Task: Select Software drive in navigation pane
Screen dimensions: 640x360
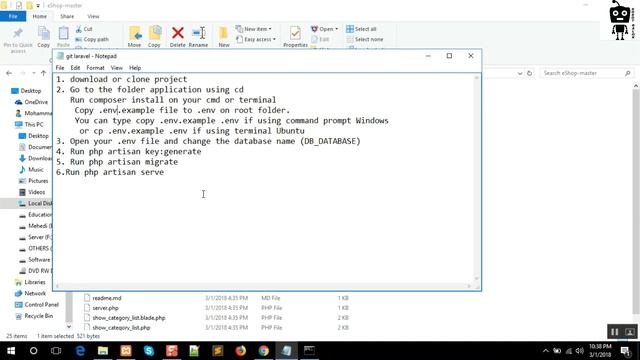Action: coord(34,260)
